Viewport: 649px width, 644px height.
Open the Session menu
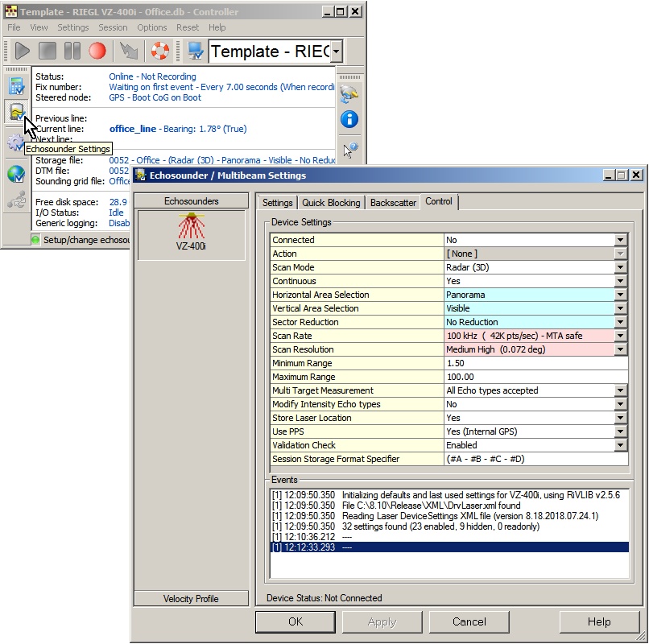click(113, 27)
